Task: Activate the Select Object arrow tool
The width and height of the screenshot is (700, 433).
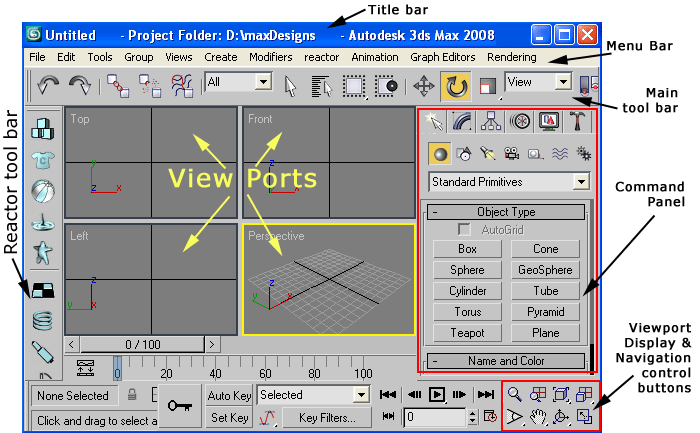Action: coord(290,86)
